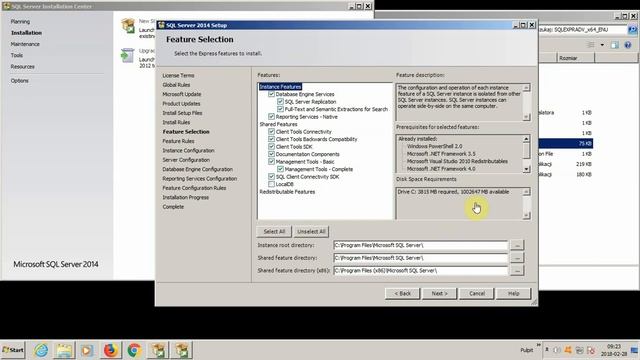Toggle Documentation Components checkbox
The width and height of the screenshot is (640, 360).
(271, 154)
